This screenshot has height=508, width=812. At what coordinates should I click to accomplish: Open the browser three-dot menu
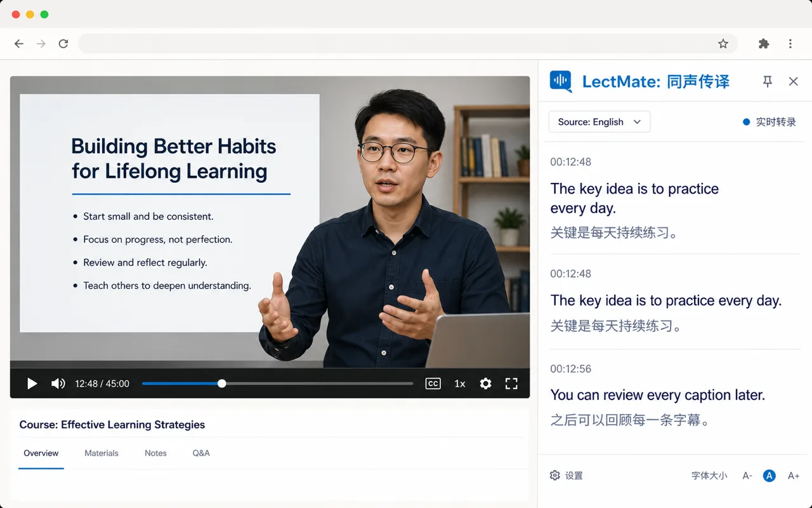pyautogui.click(x=790, y=44)
